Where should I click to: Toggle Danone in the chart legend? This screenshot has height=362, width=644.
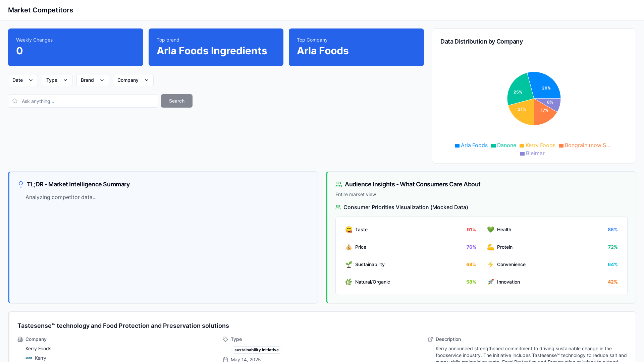coord(503,145)
